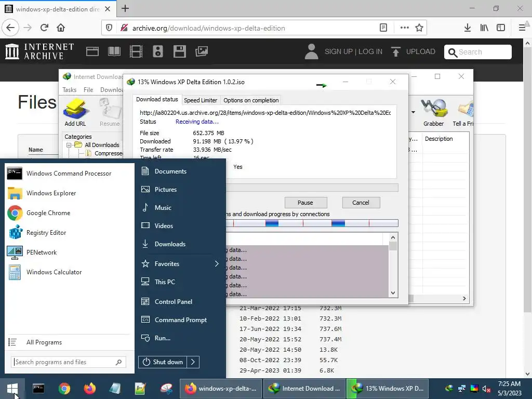This screenshot has width=532, height=399.
Task: Cancel the Windows XP Delta download
Action: [361, 203]
